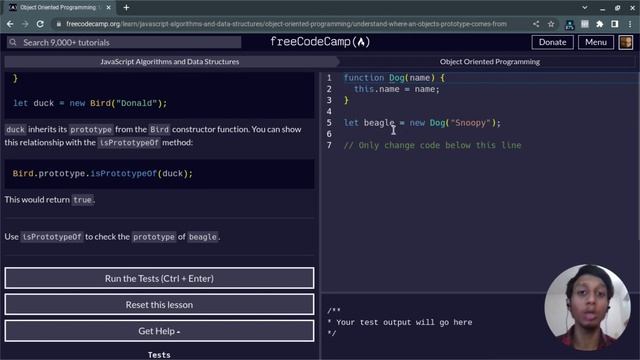The height and width of the screenshot is (360, 640).
Task: Click the Search 9,000+ tutorials field
Action: (124, 42)
